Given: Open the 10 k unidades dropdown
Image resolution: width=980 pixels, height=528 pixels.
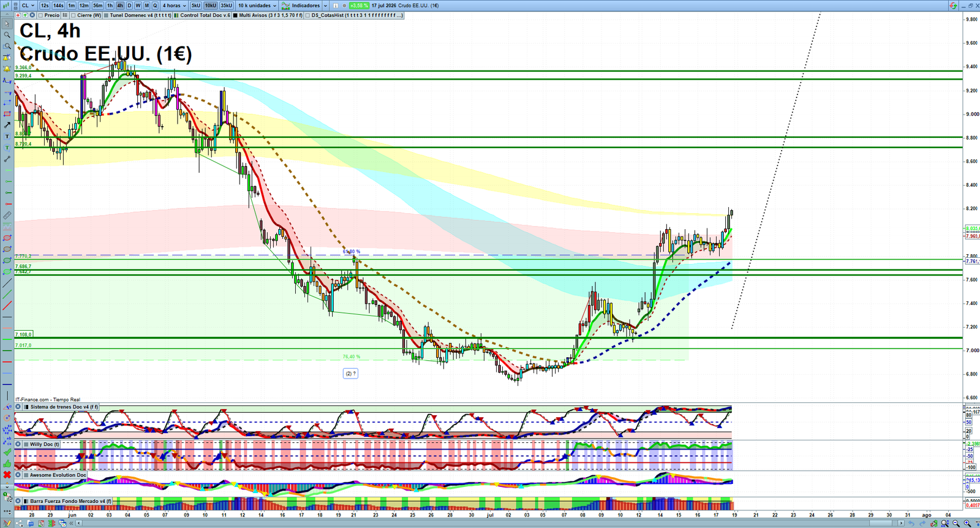Looking at the screenshot, I should pos(257,6).
